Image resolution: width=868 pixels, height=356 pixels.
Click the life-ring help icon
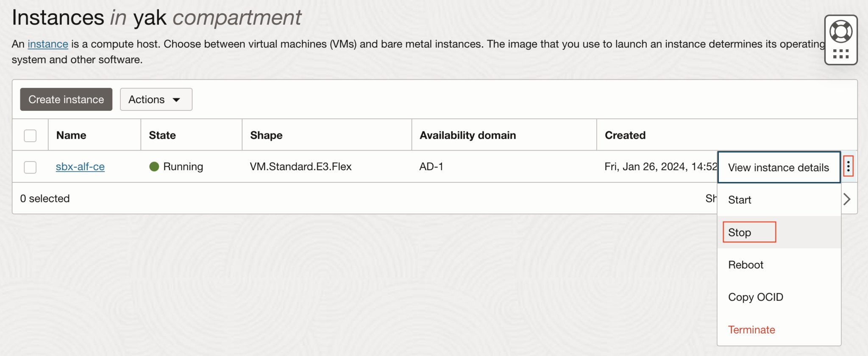click(841, 31)
